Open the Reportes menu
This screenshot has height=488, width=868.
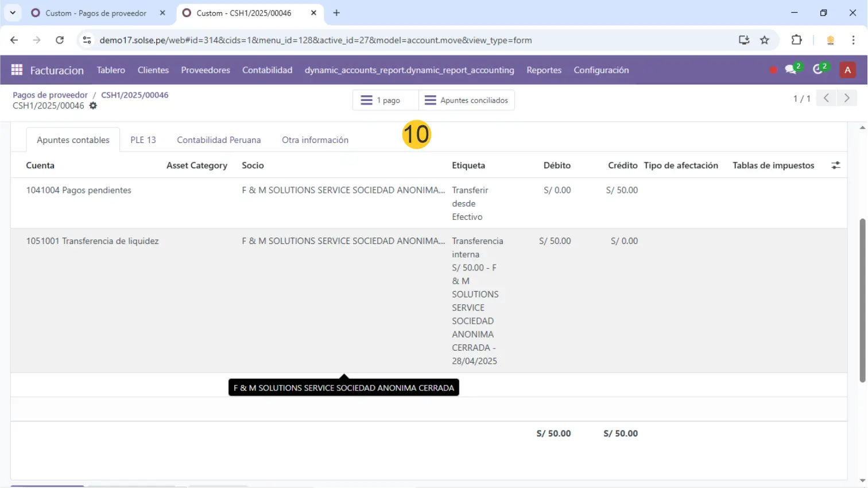click(544, 70)
